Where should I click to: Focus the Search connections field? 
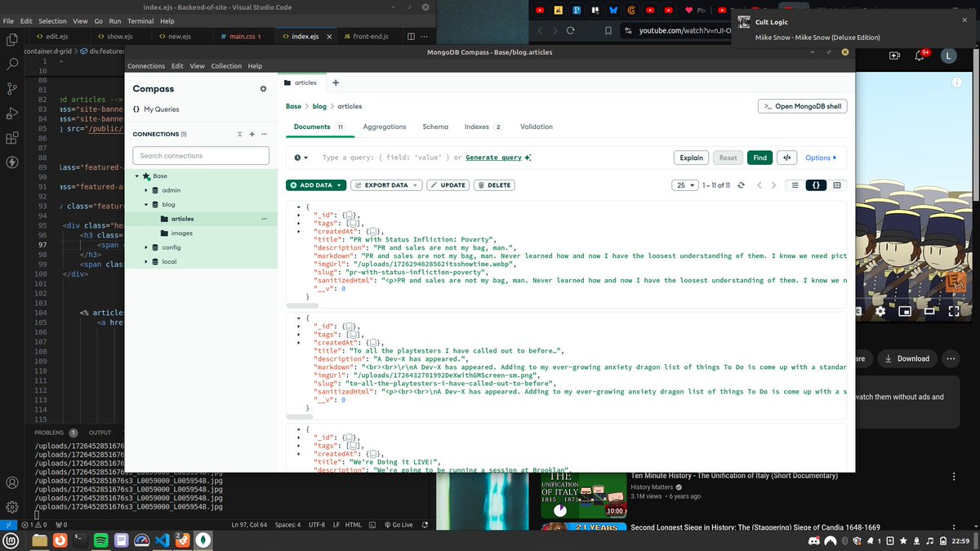(x=201, y=155)
